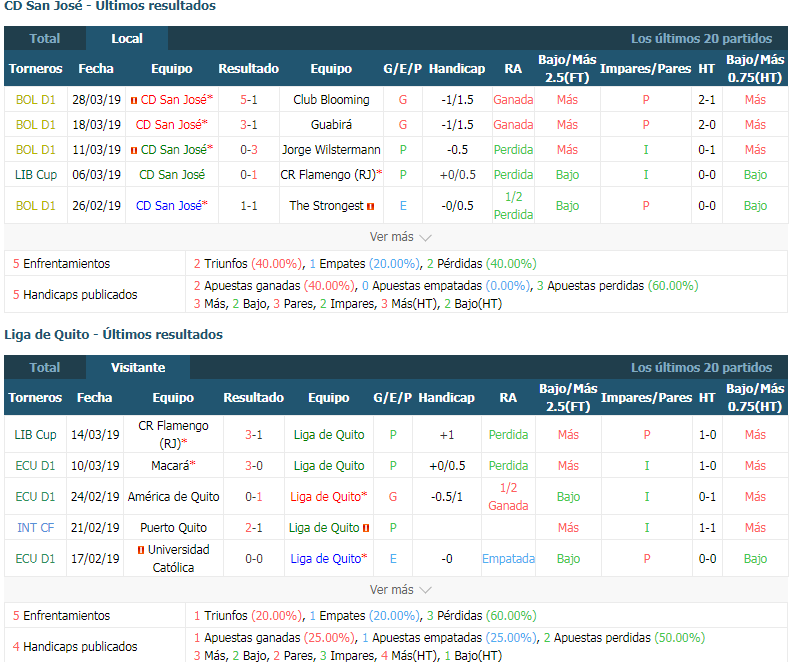Open Club Blooming team link
Image resolution: width=790 pixels, height=662 pixels.
[331, 100]
